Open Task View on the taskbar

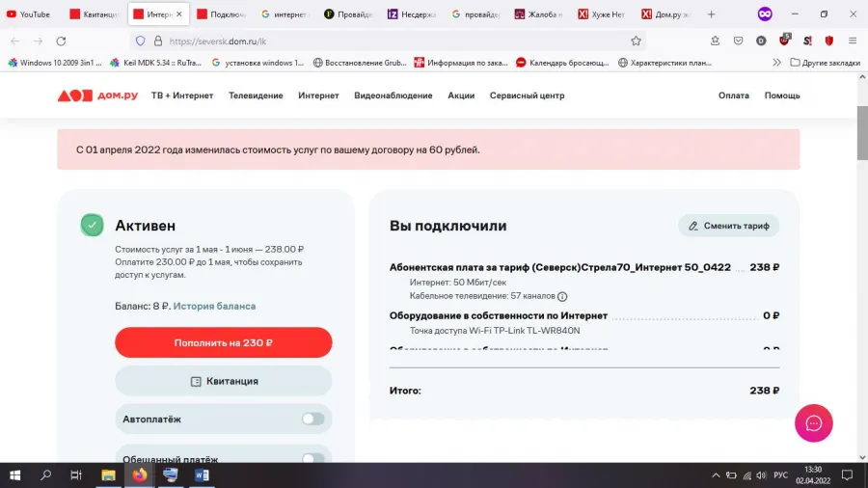76,475
